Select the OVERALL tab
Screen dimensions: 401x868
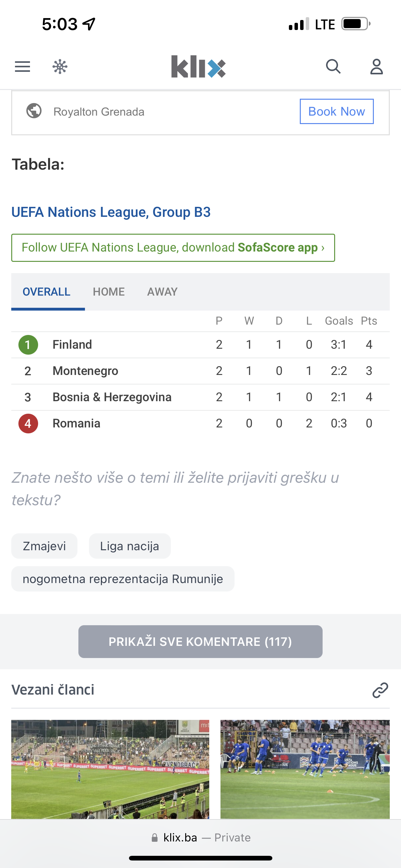pos(47,292)
